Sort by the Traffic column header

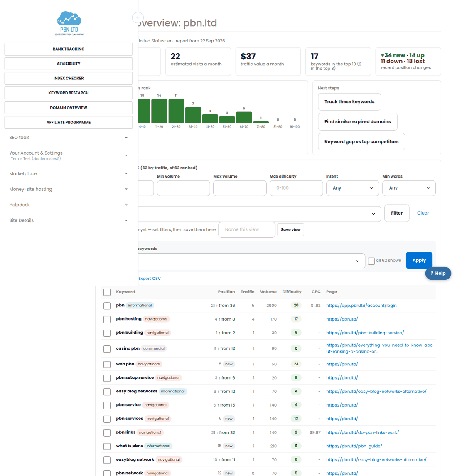tap(247, 292)
